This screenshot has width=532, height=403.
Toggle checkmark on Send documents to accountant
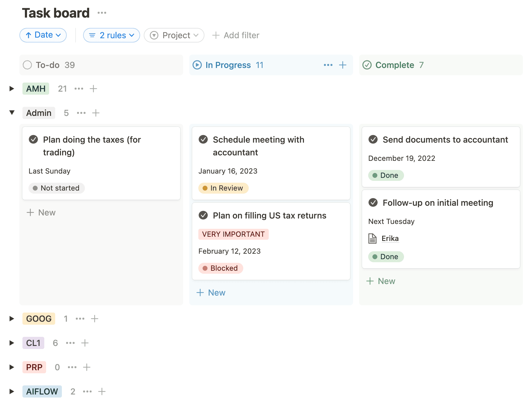[x=373, y=139]
